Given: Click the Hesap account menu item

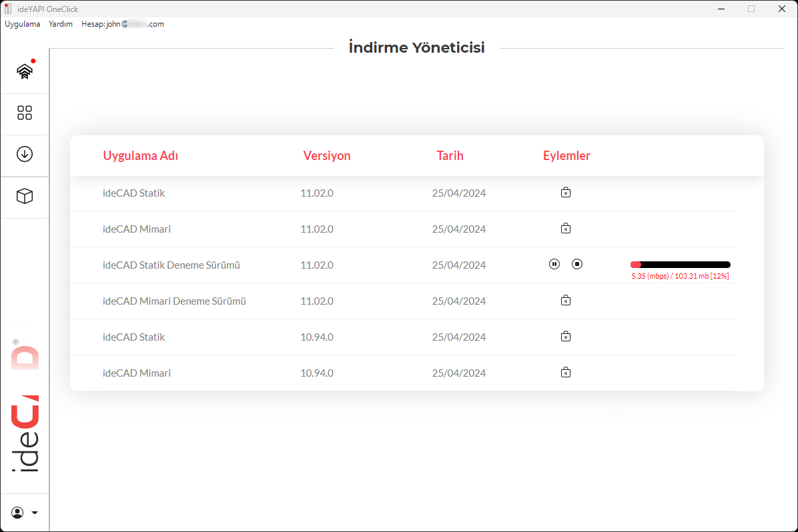Looking at the screenshot, I should pyautogui.click(x=122, y=24).
